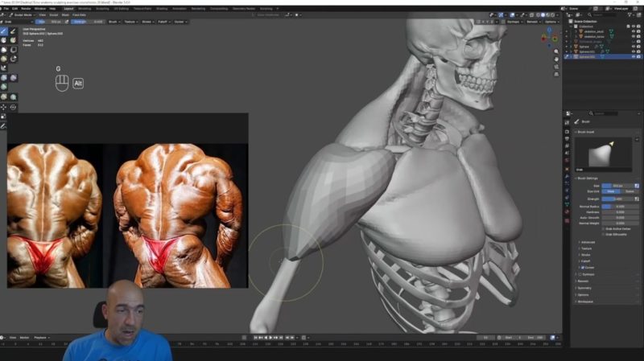Select the Annotate tool in toolbar

pyautogui.click(x=4, y=125)
